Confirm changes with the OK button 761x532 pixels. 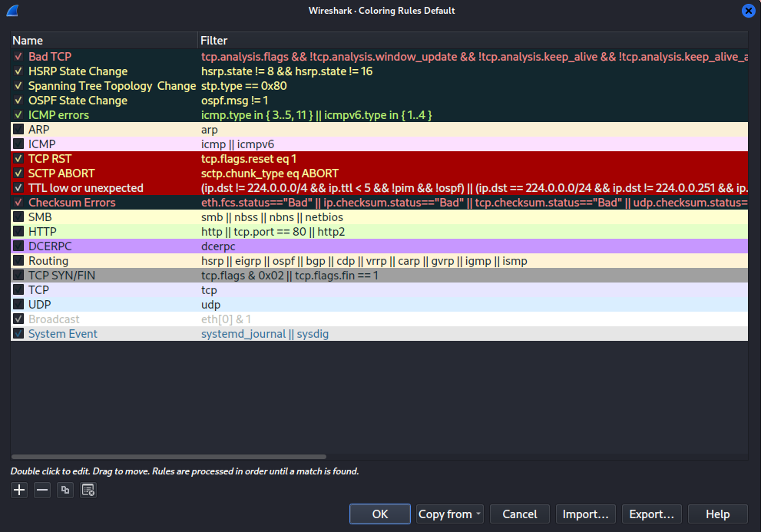pos(379,514)
